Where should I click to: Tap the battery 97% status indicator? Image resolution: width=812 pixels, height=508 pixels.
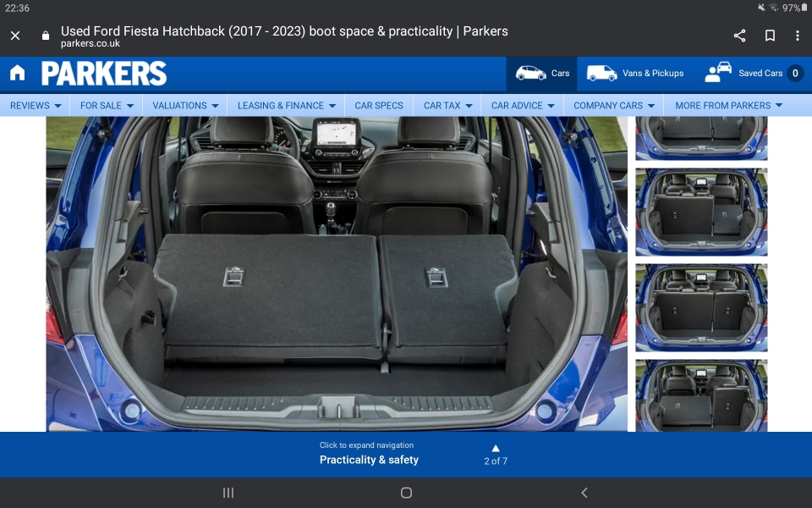pos(794,8)
